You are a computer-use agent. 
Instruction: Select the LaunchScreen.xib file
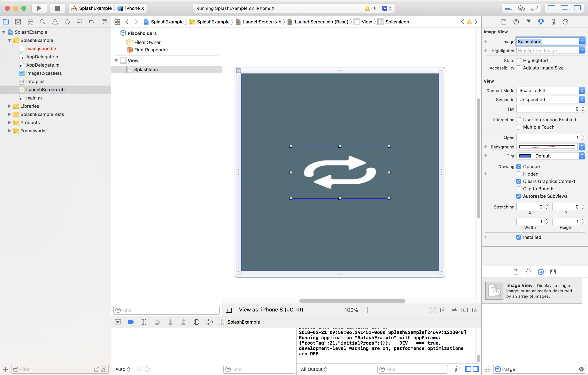(x=45, y=89)
